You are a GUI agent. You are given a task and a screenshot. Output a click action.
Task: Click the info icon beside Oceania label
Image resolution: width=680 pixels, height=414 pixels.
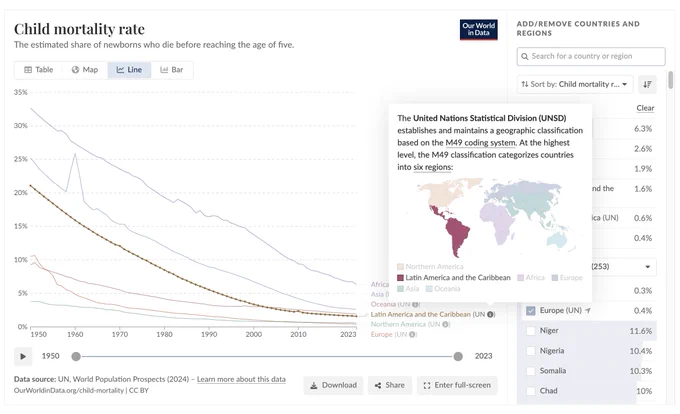(x=415, y=304)
